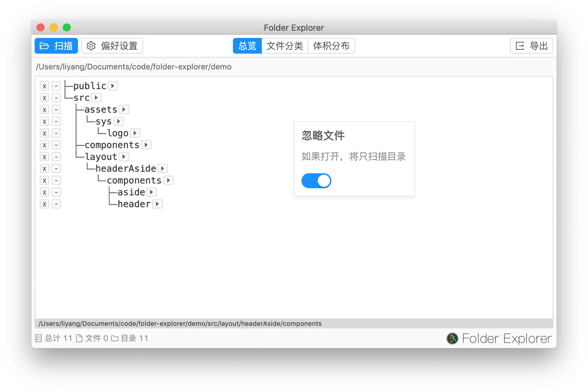Click the minus button beside logo row
The height and width of the screenshot is (392, 588).
[56, 133]
